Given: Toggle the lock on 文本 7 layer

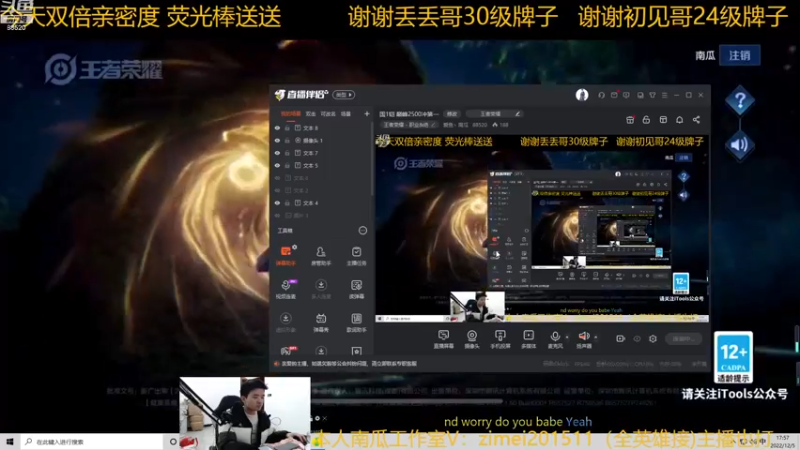Looking at the screenshot, I should pos(287,153).
